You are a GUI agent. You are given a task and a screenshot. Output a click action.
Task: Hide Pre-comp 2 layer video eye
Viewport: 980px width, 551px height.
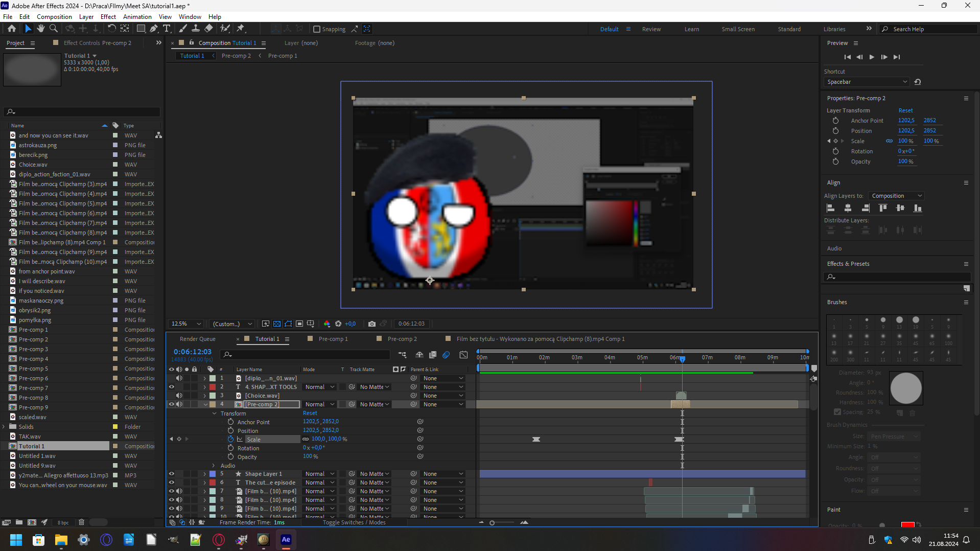pos(172,404)
